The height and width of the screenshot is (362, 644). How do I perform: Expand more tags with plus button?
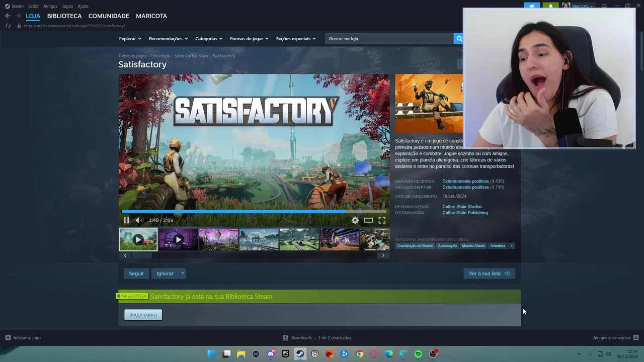512,246
